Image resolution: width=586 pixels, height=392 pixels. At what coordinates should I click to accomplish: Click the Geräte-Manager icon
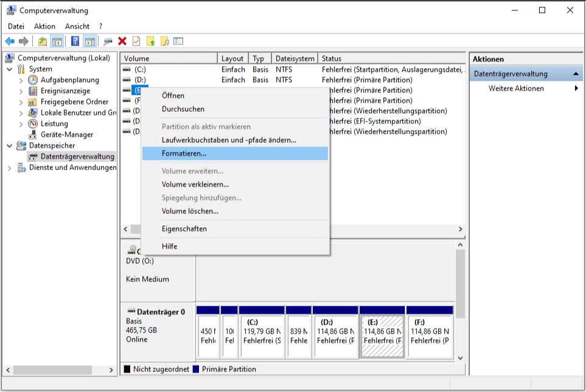(x=33, y=134)
